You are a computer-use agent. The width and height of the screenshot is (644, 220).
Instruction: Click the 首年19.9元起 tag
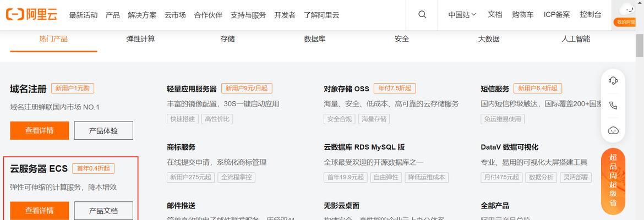click(346, 177)
